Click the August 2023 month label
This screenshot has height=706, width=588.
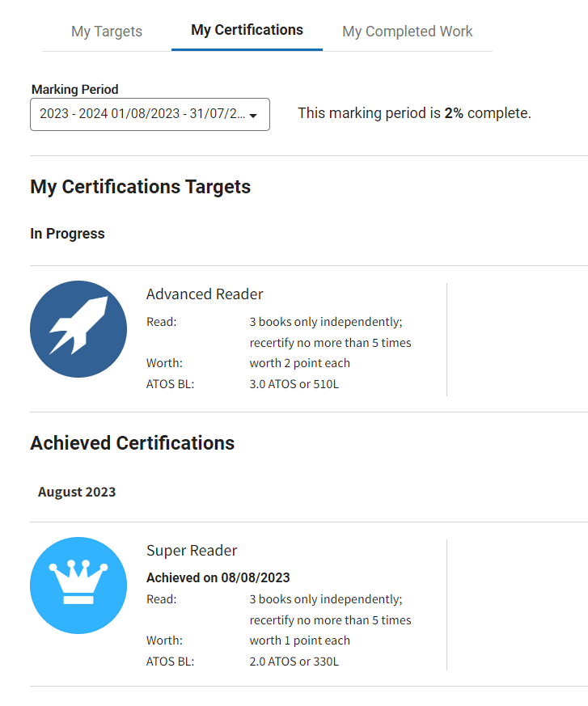pyautogui.click(x=77, y=492)
